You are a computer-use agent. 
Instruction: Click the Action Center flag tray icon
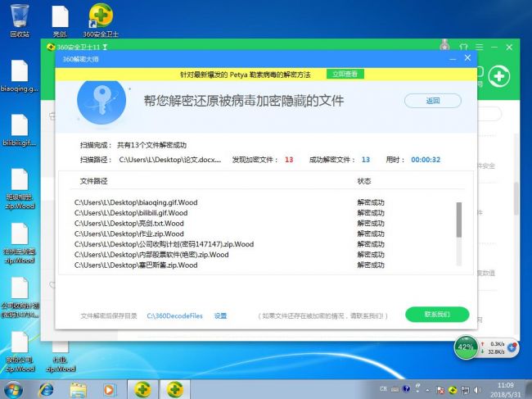point(440,389)
